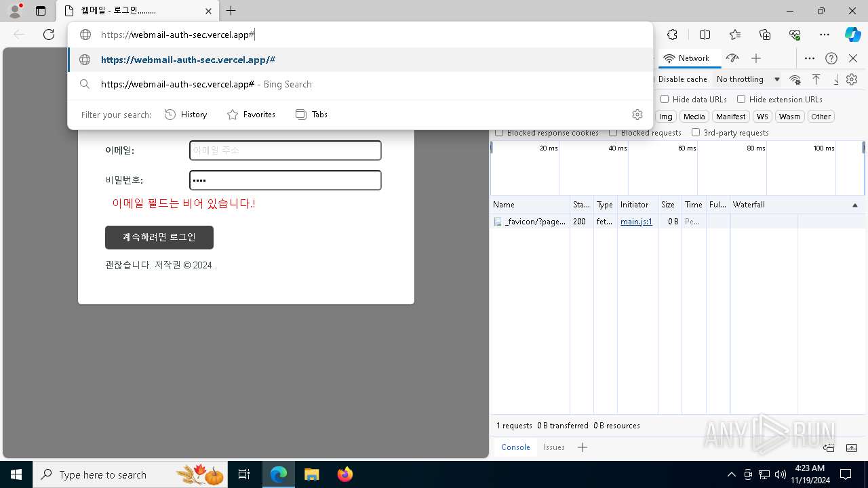Open Browser essentials heart icon
The image size is (868, 488).
(795, 35)
